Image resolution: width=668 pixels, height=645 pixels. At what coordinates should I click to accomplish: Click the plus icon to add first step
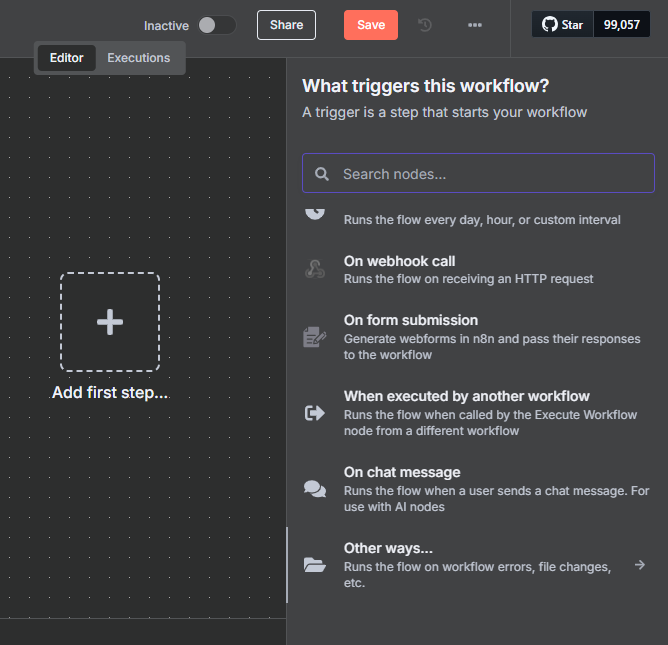click(x=110, y=322)
